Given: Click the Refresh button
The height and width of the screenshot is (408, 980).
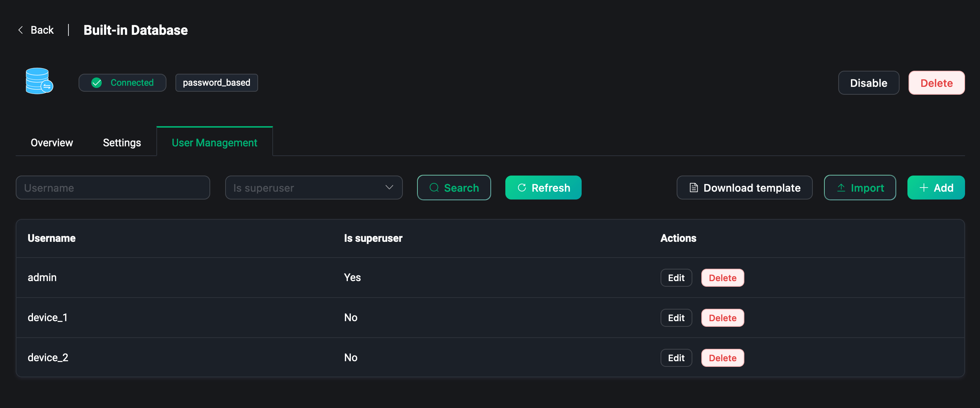Looking at the screenshot, I should point(543,188).
